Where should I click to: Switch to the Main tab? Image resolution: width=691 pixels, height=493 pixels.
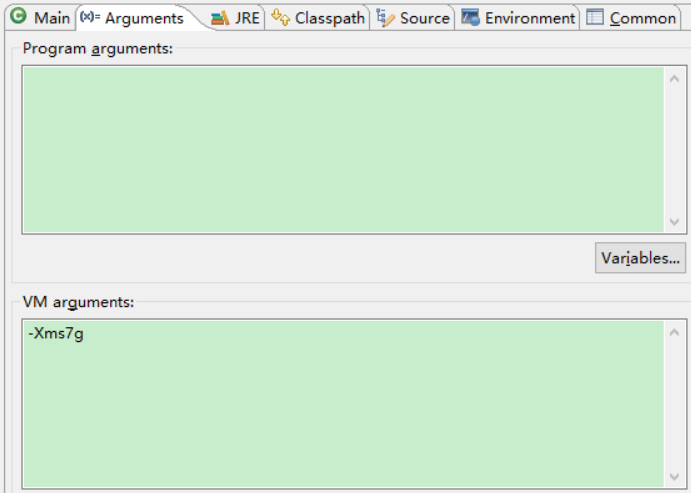(x=41, y=18)
